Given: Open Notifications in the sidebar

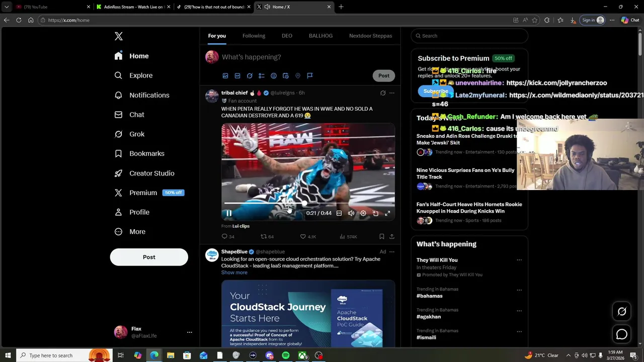Looking at the screenshot, I should pyautogui.click(x=142, y=95).
